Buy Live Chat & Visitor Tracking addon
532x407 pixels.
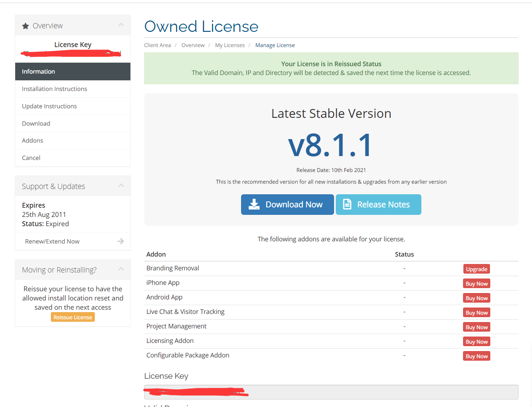(x=477, y=313)
